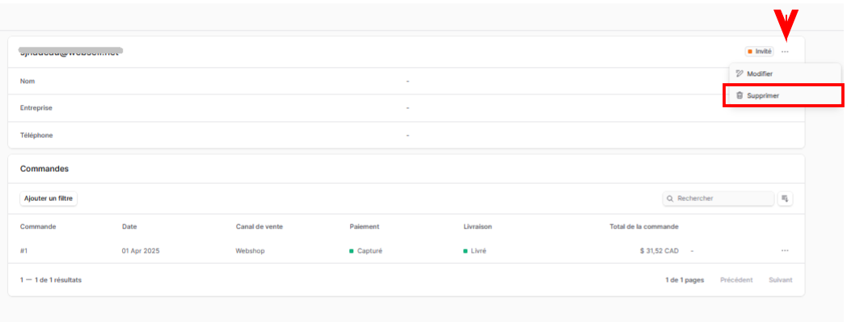Click the Commande column header
This screenshot has width=868, height=322.
click(38, 227)
